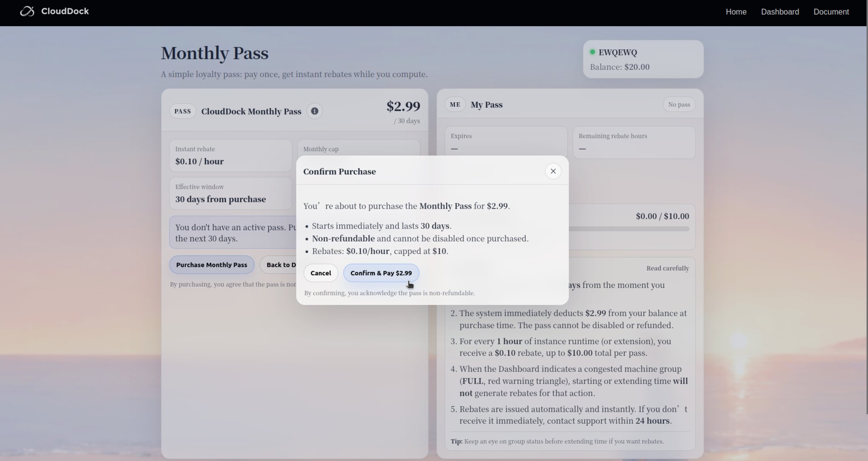Cancel the purchase confirmation
Viewport: 868px width, 461px height.
pyautogui.click(x=321, y=273)
